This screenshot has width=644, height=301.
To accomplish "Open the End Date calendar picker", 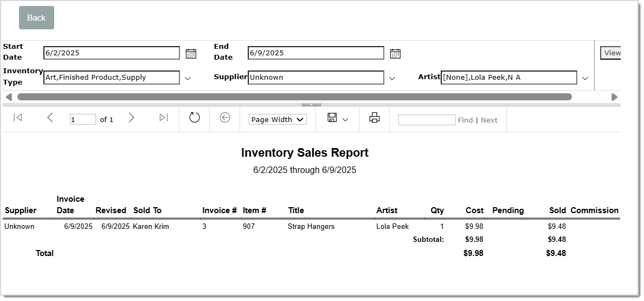I will tap(395, 53).
